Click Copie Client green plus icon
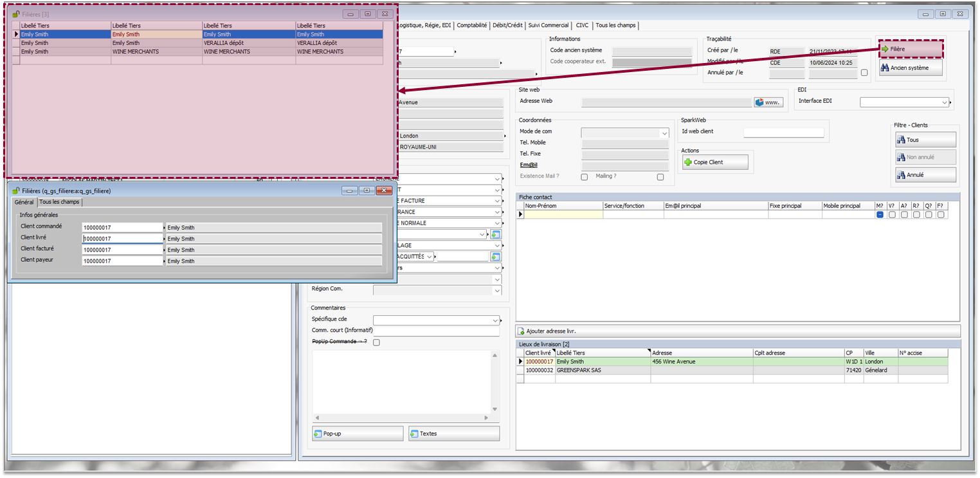 (715, 162)
